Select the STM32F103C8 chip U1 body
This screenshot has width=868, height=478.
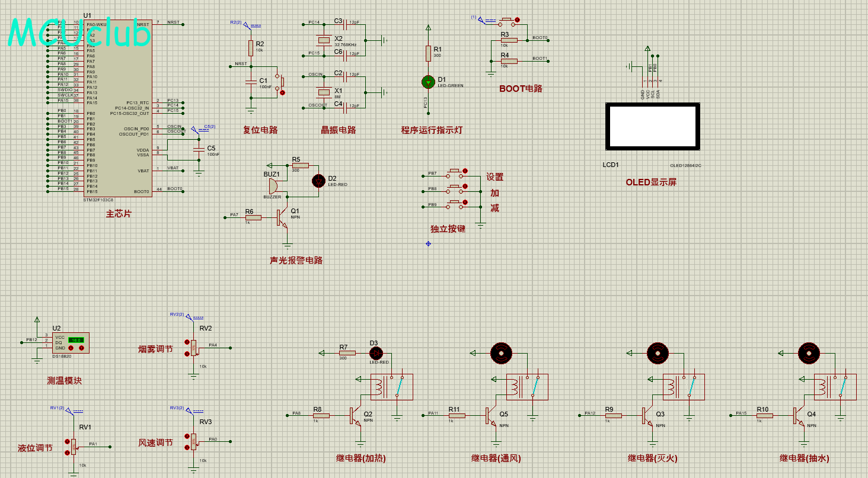[117, 108]
